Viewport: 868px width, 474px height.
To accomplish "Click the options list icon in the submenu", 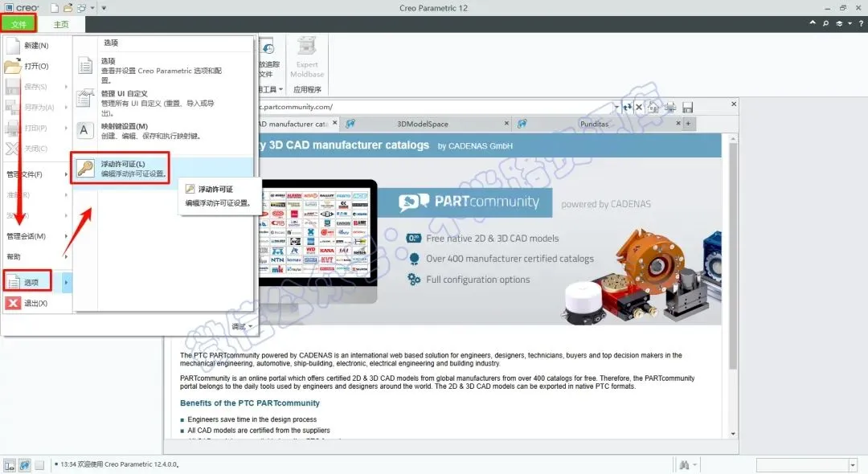I will click(85, 67).
